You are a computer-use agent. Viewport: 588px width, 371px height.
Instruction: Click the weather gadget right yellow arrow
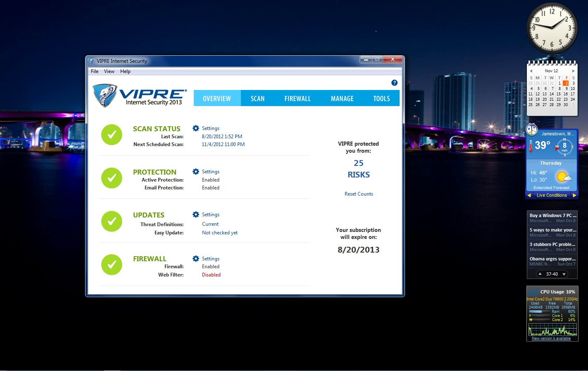pos(574,196)
